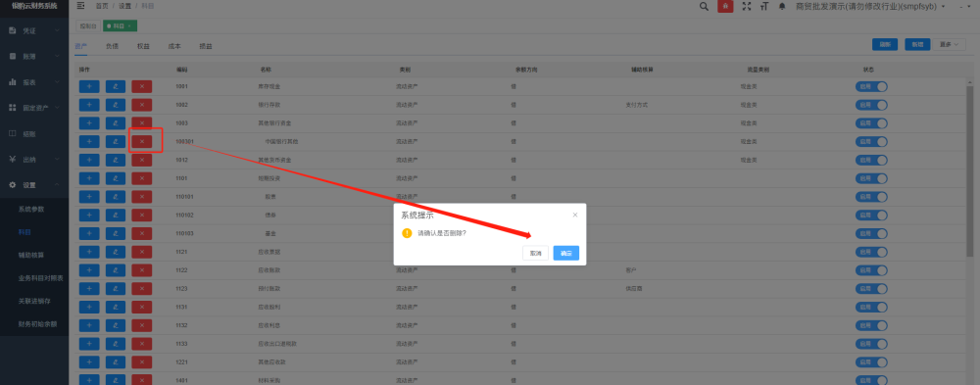This screenshot has width=980, height=385.
Task: Toggle the status switch for row 1131
Action: [x=871, y=308]
